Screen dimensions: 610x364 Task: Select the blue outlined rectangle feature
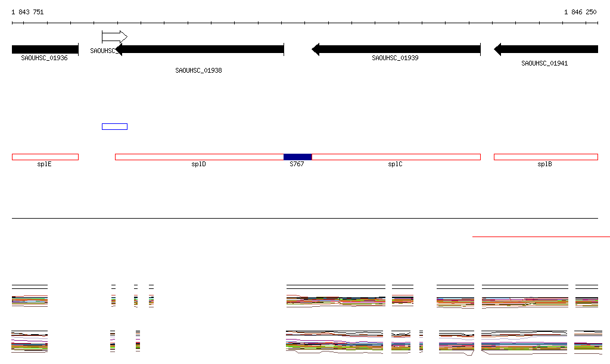(x=114, y=126)
